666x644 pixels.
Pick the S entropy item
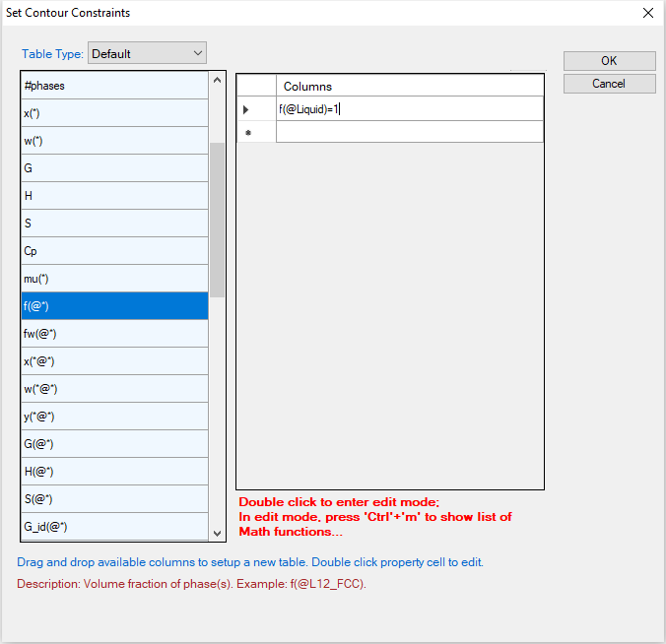(x=114, y=224)
